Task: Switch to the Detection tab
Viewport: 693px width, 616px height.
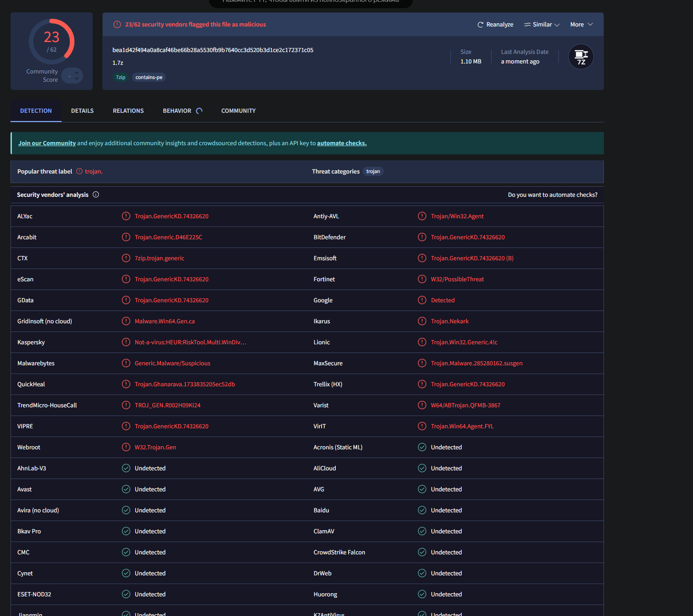Action: pyautogui.click(x=36, y=111)
